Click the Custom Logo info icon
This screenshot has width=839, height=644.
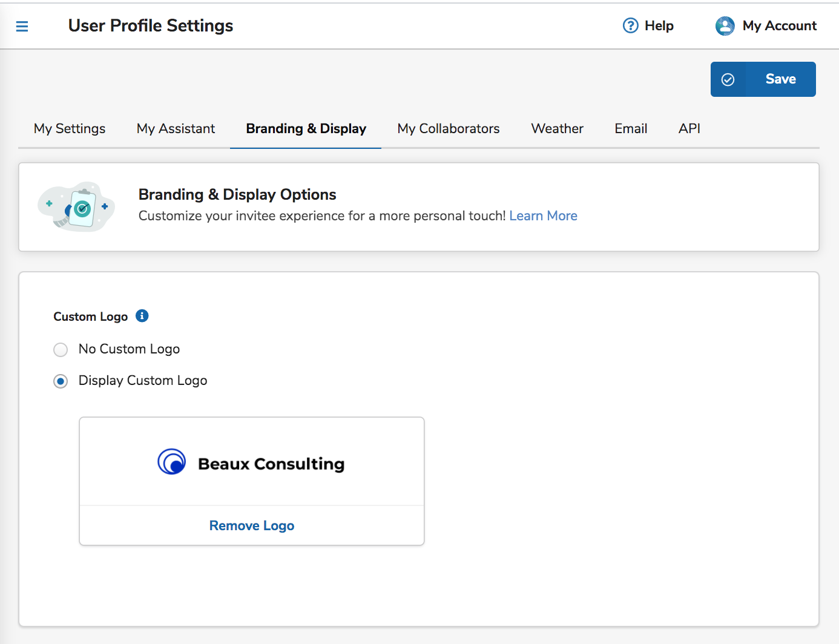pos(142,316)
